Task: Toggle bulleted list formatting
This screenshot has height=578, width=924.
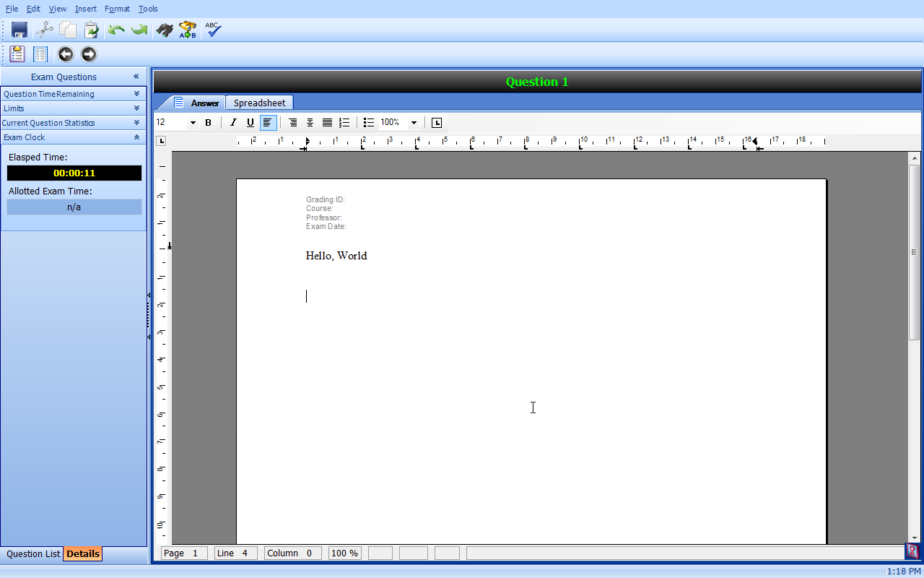Action: (x=369, y=123)
